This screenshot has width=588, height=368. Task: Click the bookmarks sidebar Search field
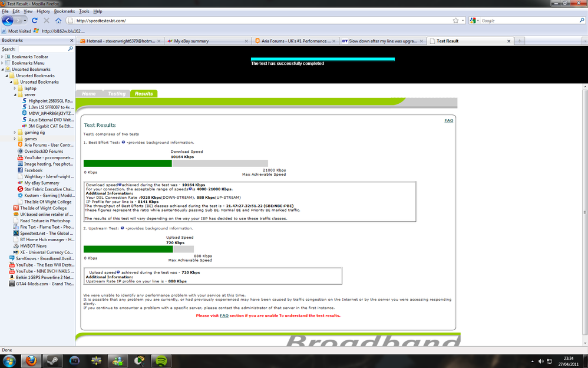coord(42,49)
